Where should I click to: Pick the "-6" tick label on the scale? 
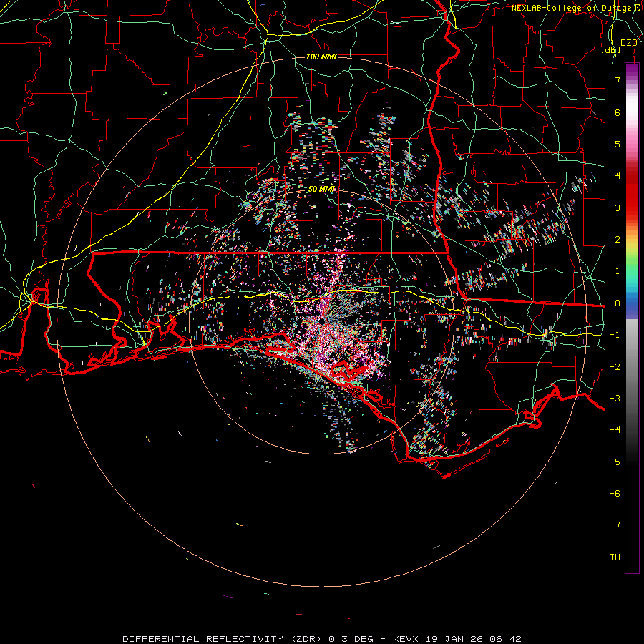point(615,494)
